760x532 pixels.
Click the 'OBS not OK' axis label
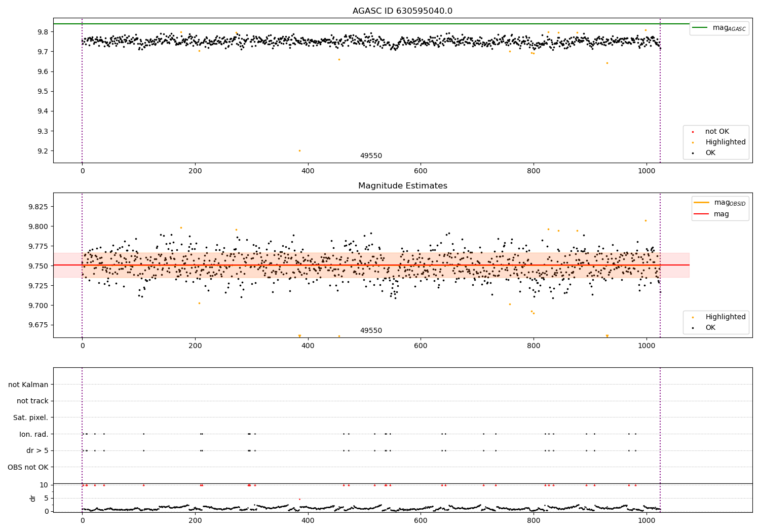[28, 467]
